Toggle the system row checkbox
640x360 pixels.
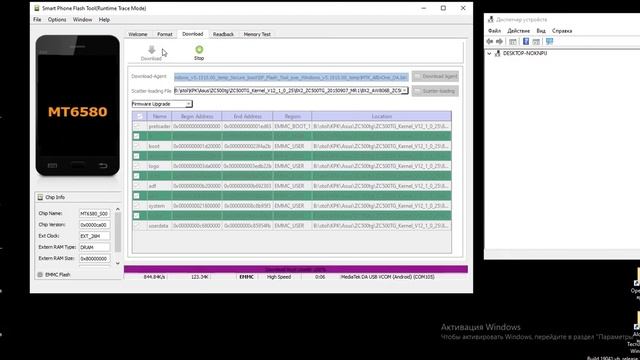(x=137, y=206)
